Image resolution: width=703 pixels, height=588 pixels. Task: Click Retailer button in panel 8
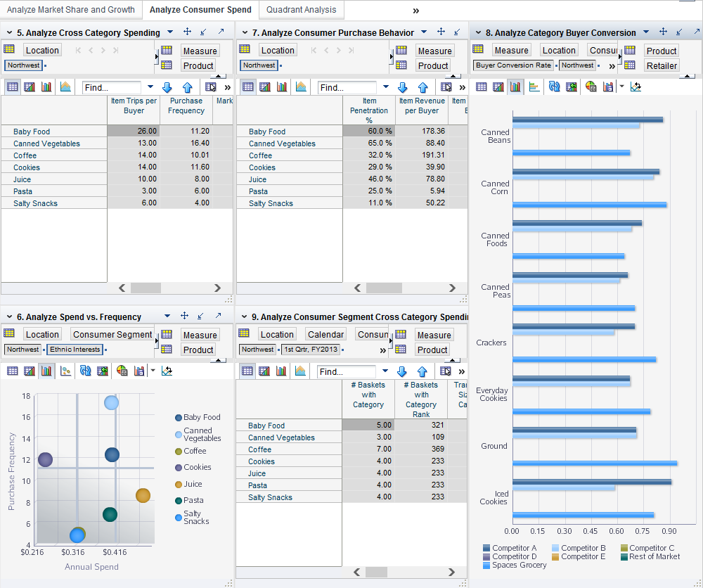[x=662, y=65]
